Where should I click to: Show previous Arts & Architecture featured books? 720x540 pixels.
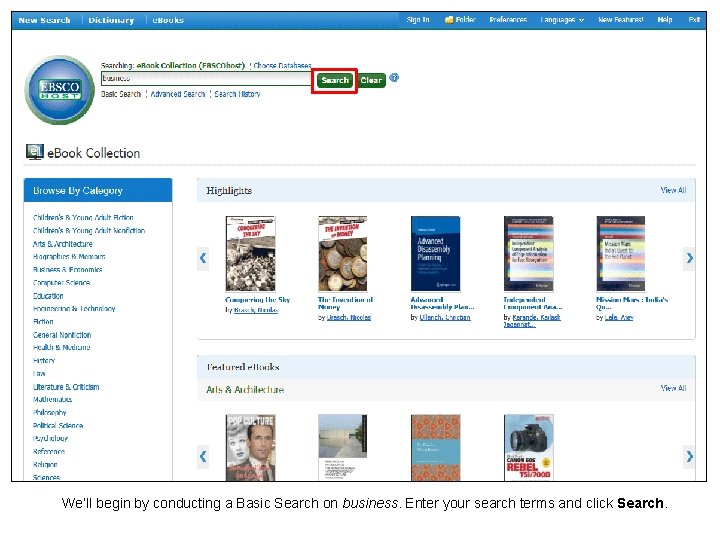pos(203,456)
